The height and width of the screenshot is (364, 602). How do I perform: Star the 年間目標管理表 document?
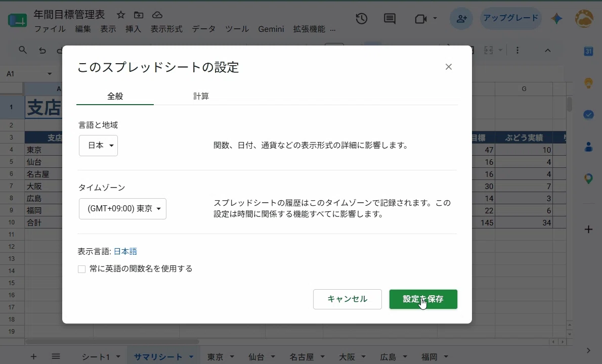coord(121,15)
